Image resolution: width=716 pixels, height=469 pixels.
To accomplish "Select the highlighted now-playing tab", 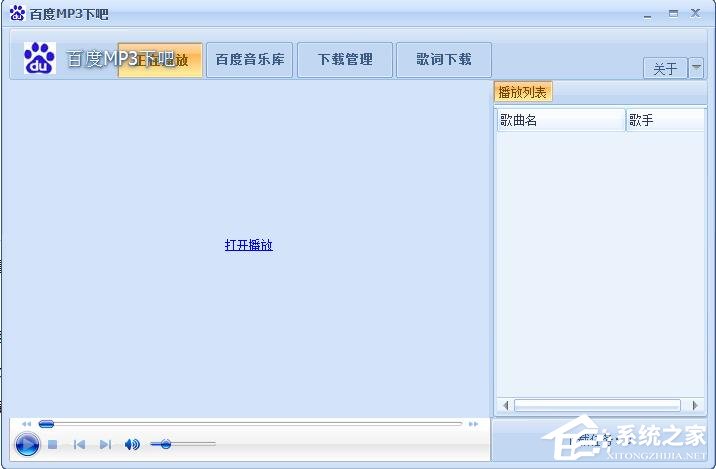I will point(160,60).
